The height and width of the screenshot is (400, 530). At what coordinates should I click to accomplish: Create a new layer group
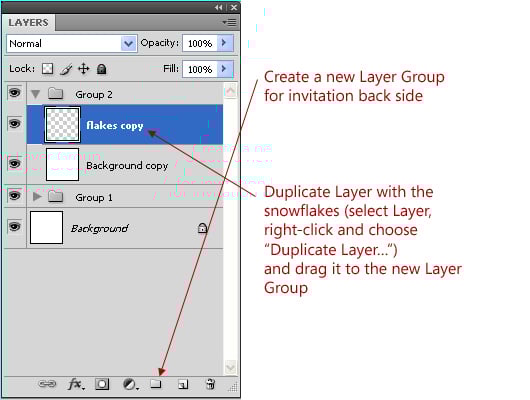tap(156, 384)
